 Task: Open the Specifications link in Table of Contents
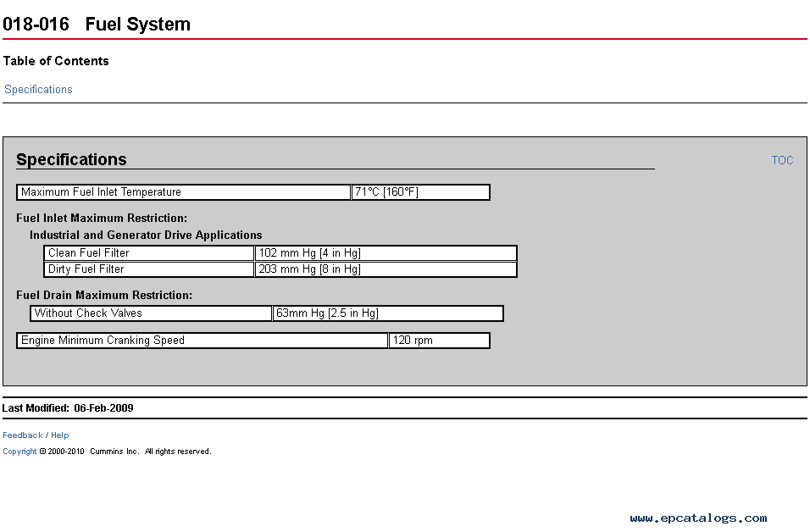pyautogui.click(x=38, y=90)
